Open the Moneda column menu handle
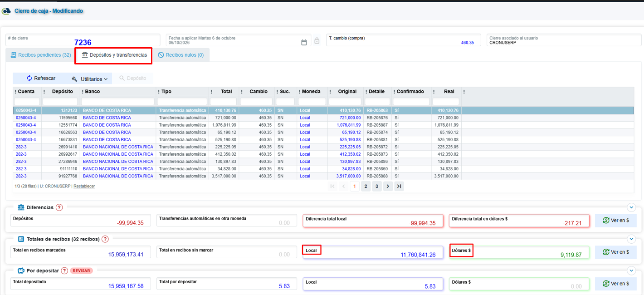 coord(299,92)
